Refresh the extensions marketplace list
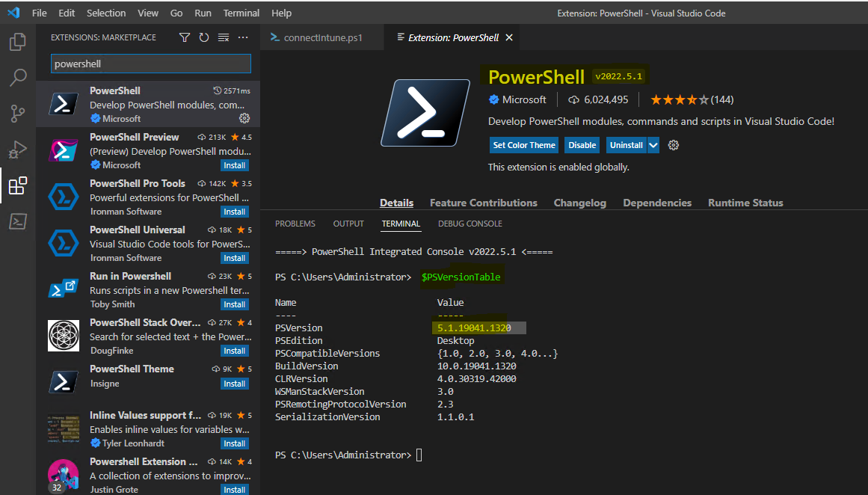Screen dimensions: 868x495 point(203,37)
